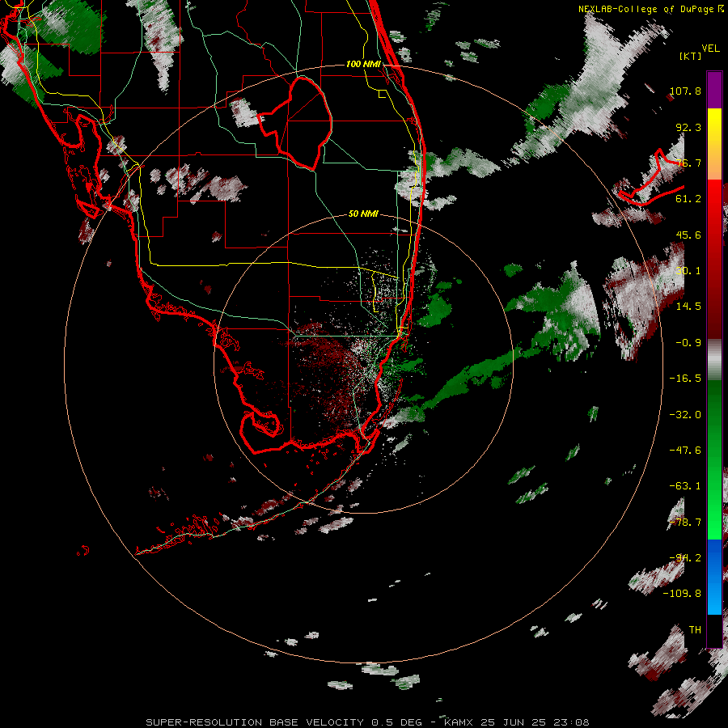Click the -78.7 legend value
Image resolution: width=728 pixels, height=728 pixels.
(685, 523)
